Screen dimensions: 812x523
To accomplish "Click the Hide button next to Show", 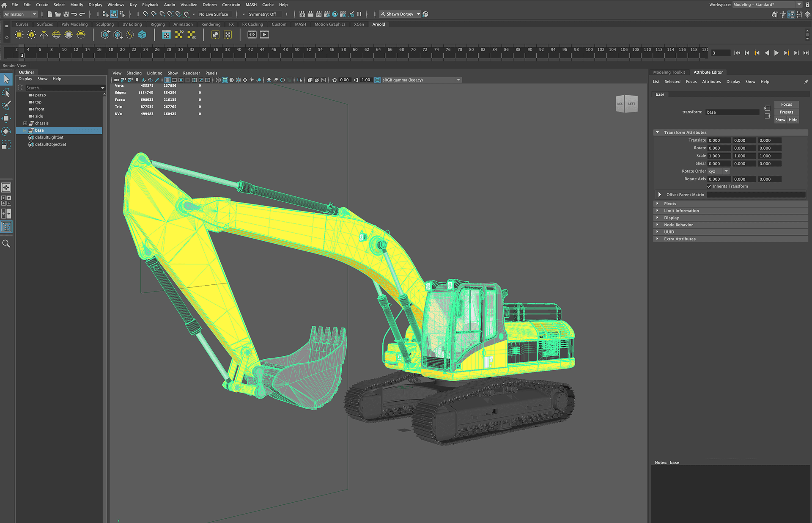I will pos(793,120).
